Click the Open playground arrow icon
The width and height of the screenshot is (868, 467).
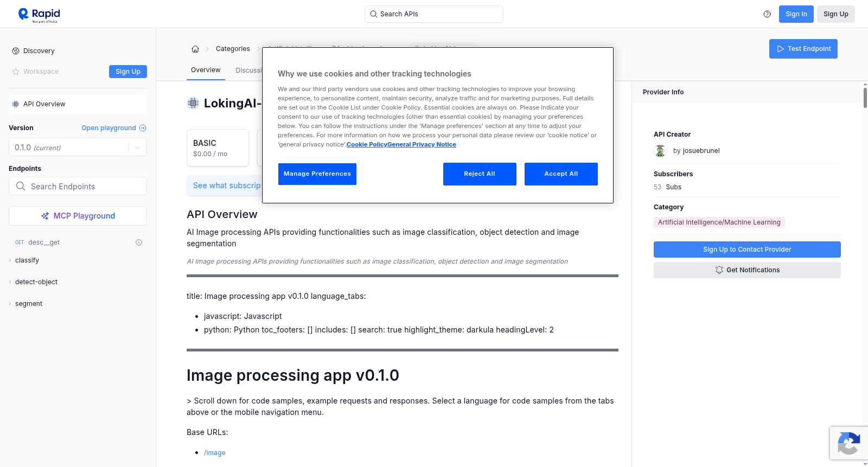click(x=143, y=128)
